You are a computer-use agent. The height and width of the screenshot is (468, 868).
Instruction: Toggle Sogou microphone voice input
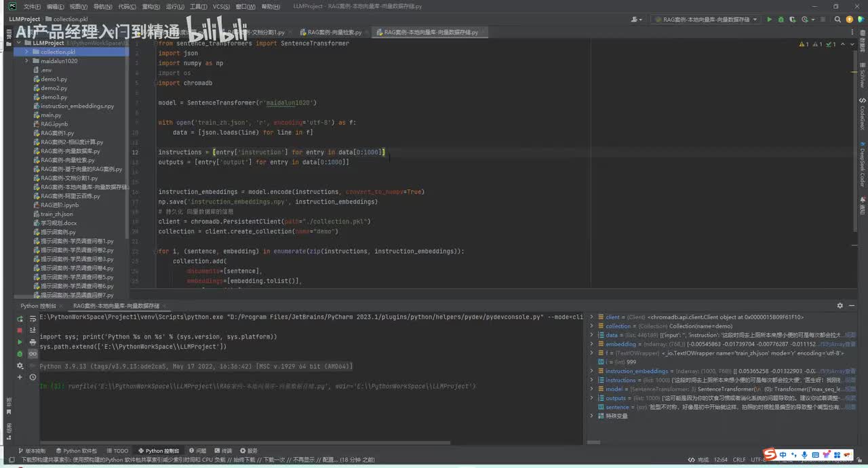tap(804, 454)
